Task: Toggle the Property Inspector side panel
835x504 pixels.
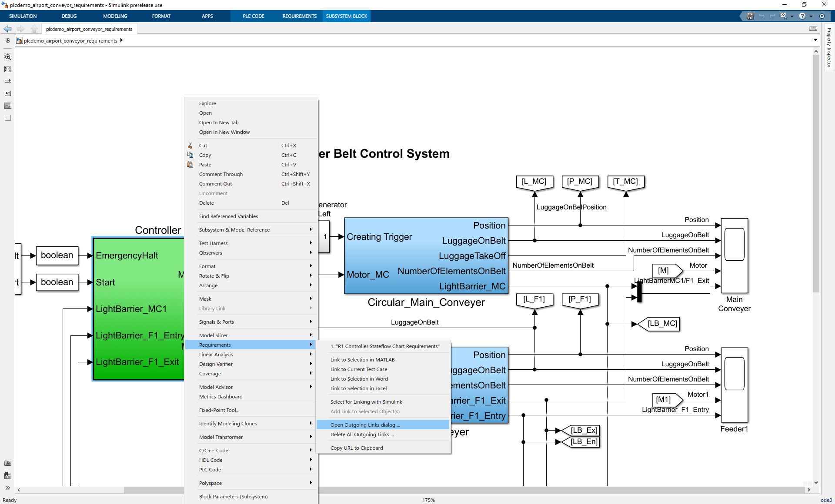Action: coord(829,48)
